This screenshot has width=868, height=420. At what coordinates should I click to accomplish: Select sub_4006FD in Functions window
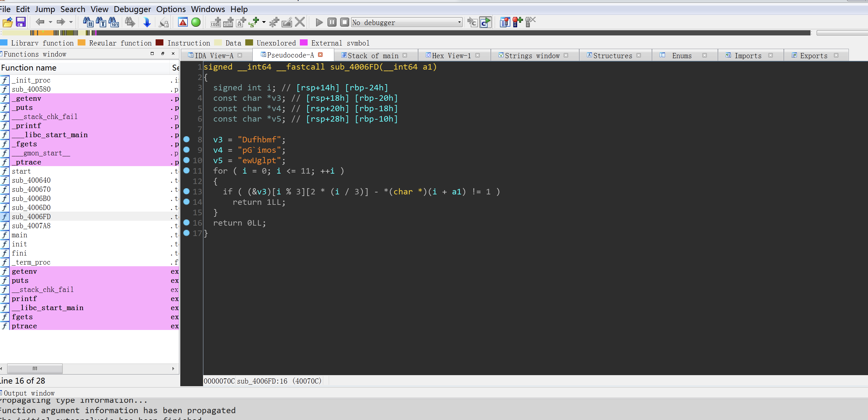pyautogui.click(x=31, y=217)
